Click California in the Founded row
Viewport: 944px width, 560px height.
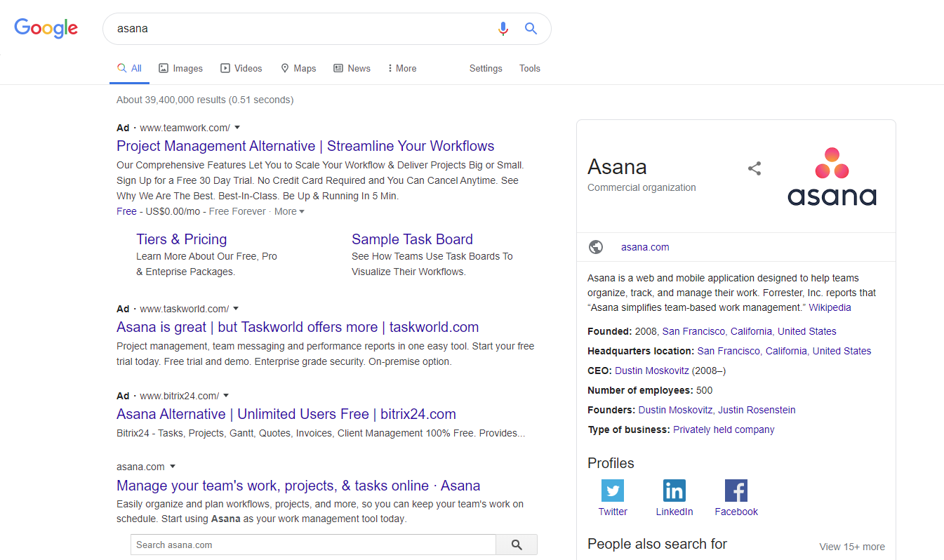click(751, 331)
